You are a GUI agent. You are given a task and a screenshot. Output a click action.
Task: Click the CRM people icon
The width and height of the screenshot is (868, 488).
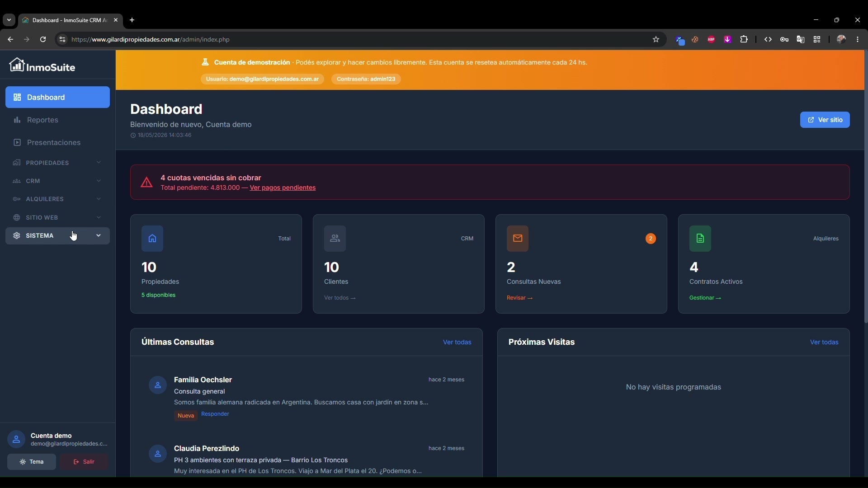tap(17, 181)
